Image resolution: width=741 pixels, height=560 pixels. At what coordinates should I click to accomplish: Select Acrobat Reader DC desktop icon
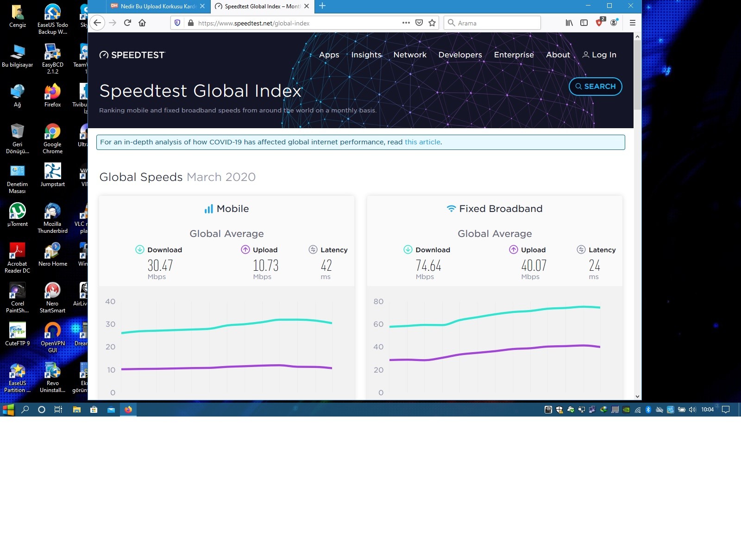18,258
